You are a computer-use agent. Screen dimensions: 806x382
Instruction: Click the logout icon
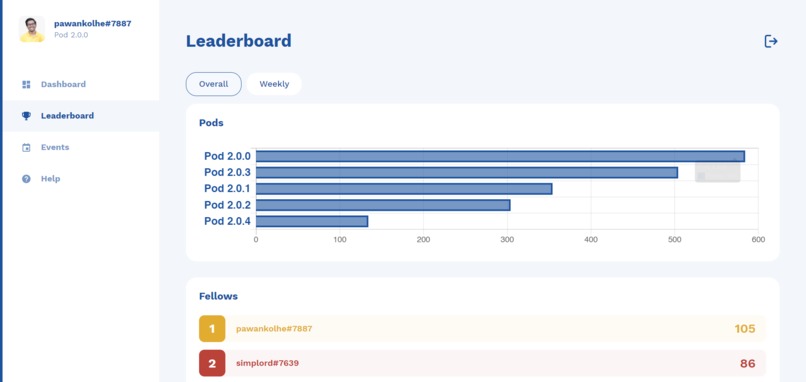(771, 41)
